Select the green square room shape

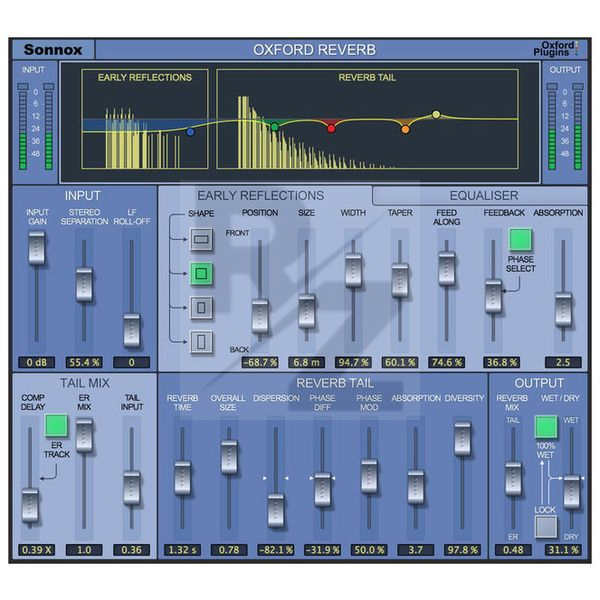pos(201,274)
